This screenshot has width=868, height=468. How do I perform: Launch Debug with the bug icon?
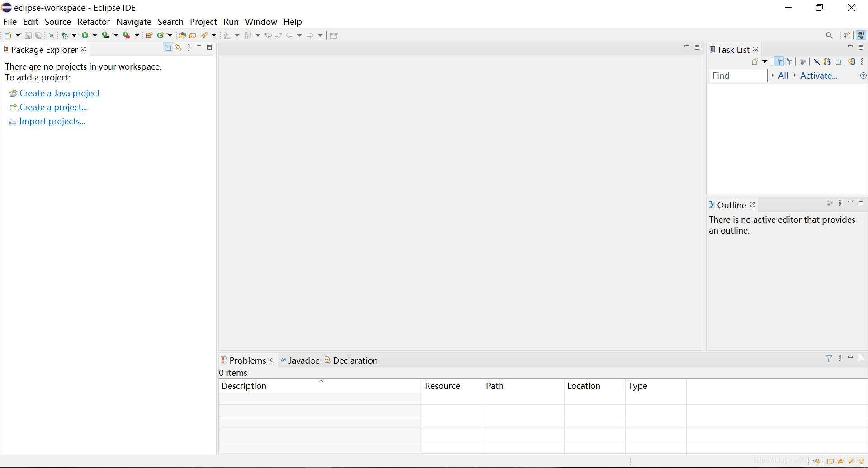coord(65,35)
